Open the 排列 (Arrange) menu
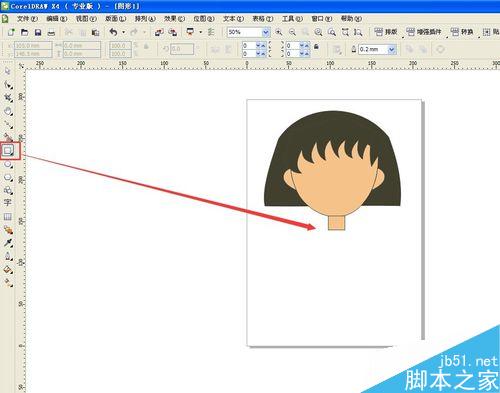Image resolution: width=500 pixels, height=393 pixels. (x=145, y=19)
